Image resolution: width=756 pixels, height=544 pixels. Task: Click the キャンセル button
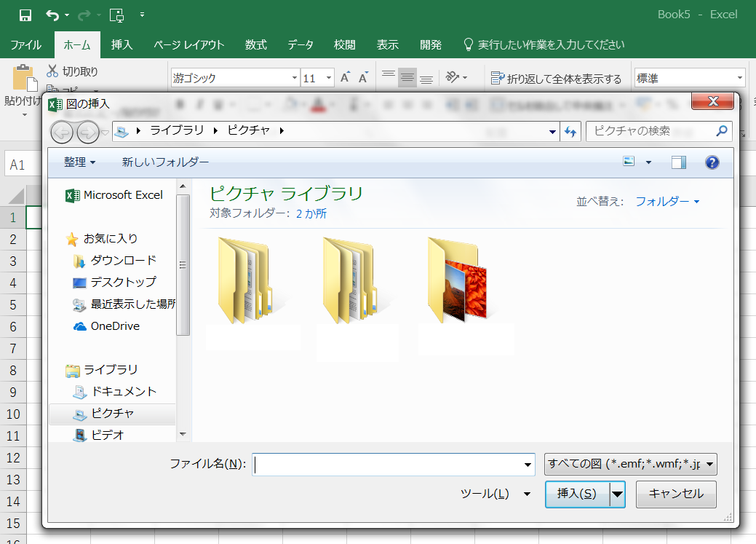[x=675, y=494]
